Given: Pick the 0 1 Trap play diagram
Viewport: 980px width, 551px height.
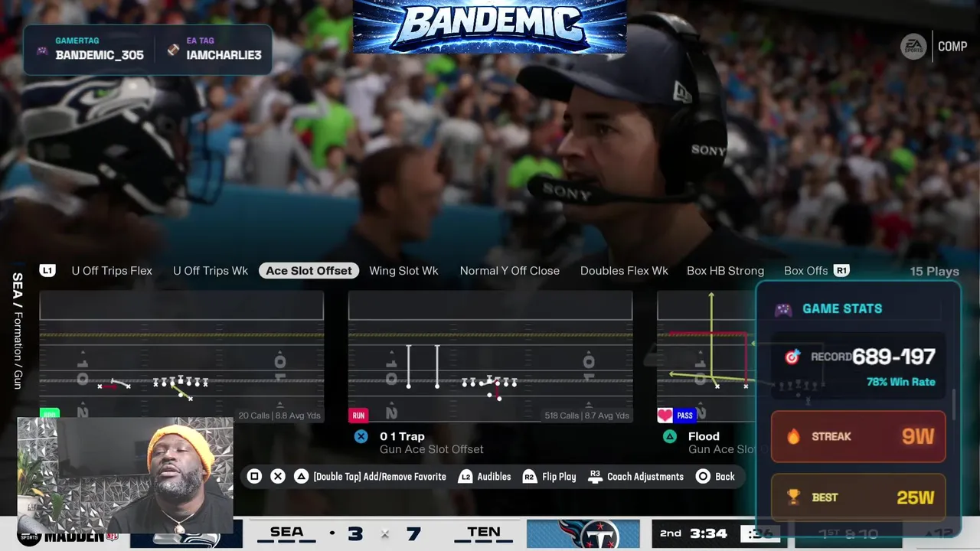Looking at the screenshot, I should click(490, 357).
